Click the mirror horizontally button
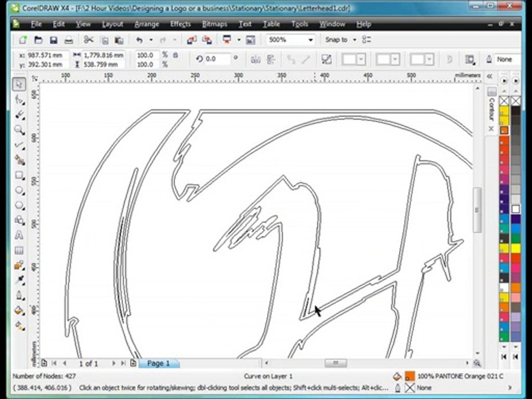The width and height of the screenshot is (532, 399). 255,60
